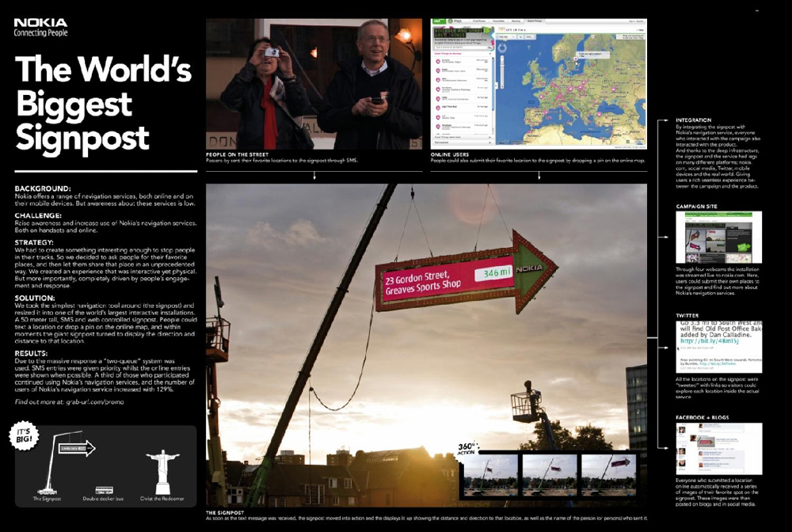Open the last 360° action thumbnail

[608, 475]
